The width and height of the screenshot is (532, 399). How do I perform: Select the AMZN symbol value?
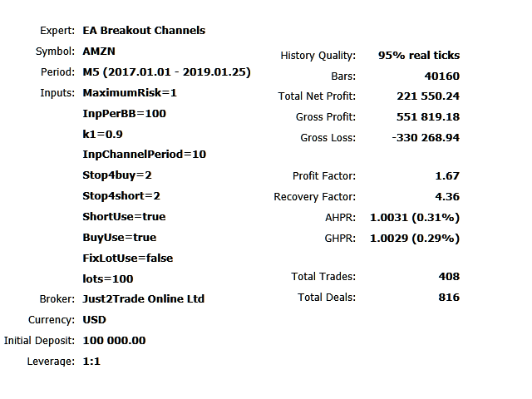point(99,52)
